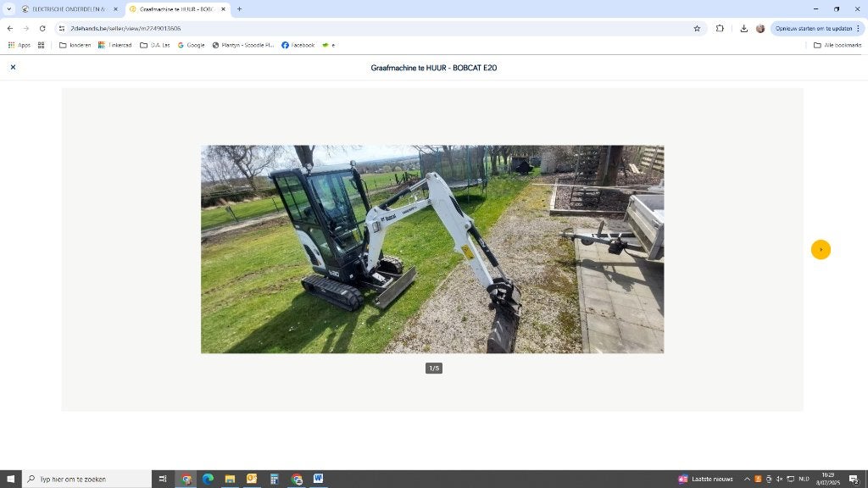
Task: Bookmark this page with the star
Action: 697,28
